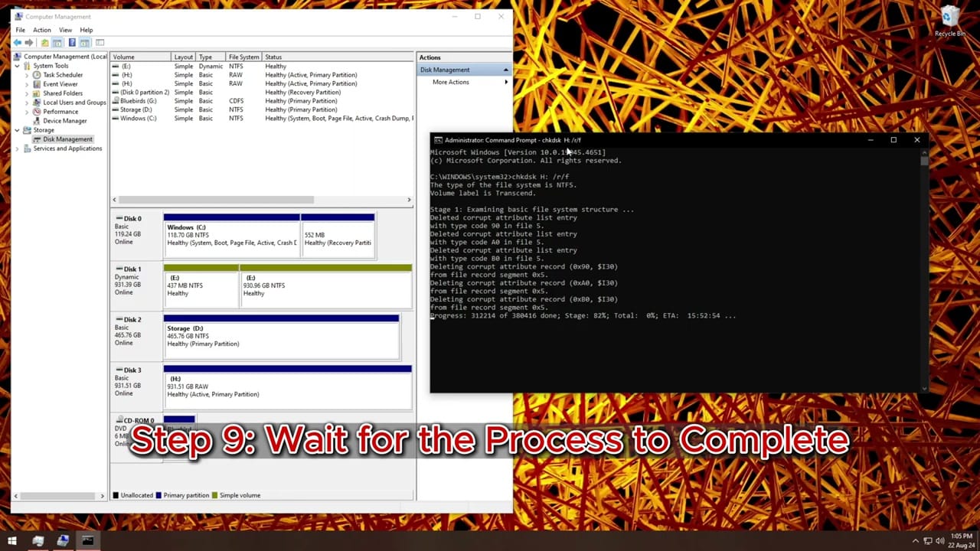Click the Up one level folder icon
980x551 pixels.
(x=44, y=42)
